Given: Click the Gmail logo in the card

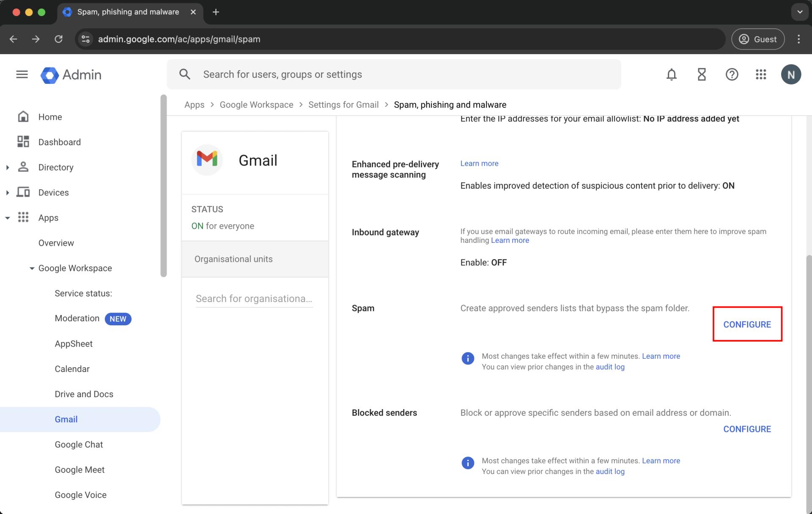Looking at the screenshot, I should (207, 159).
